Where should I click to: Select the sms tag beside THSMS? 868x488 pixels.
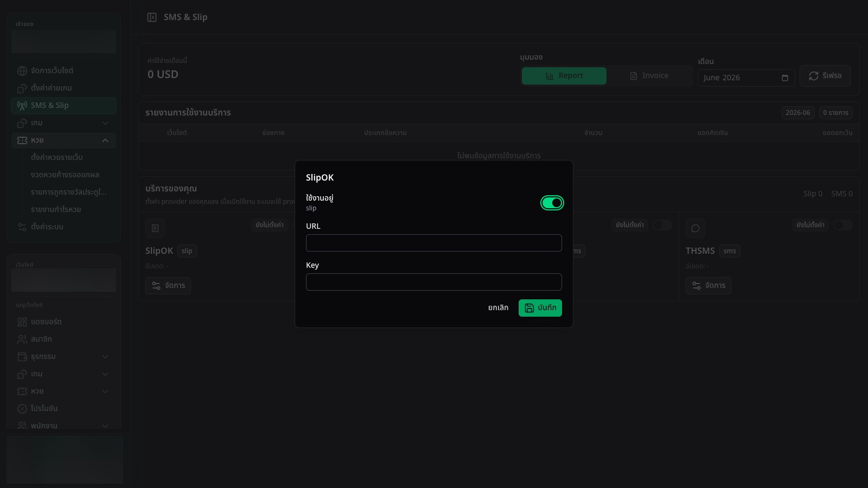click(730, 251)
